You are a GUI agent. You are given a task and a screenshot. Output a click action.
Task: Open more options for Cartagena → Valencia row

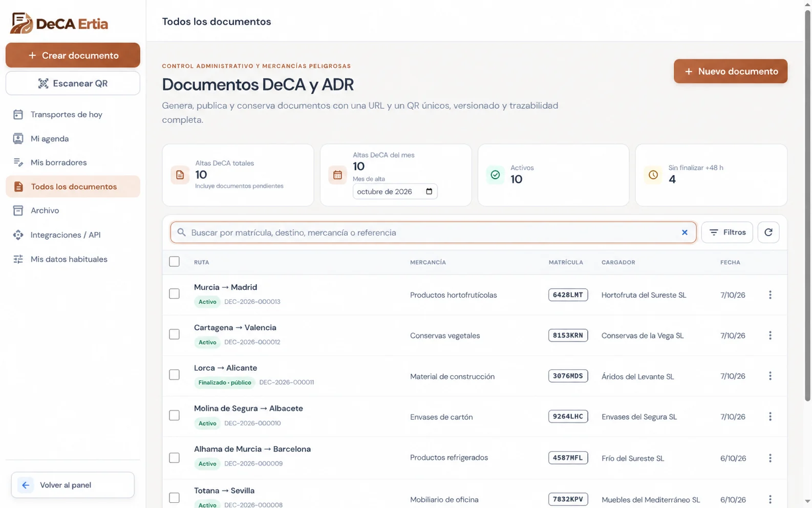[770, 335]
